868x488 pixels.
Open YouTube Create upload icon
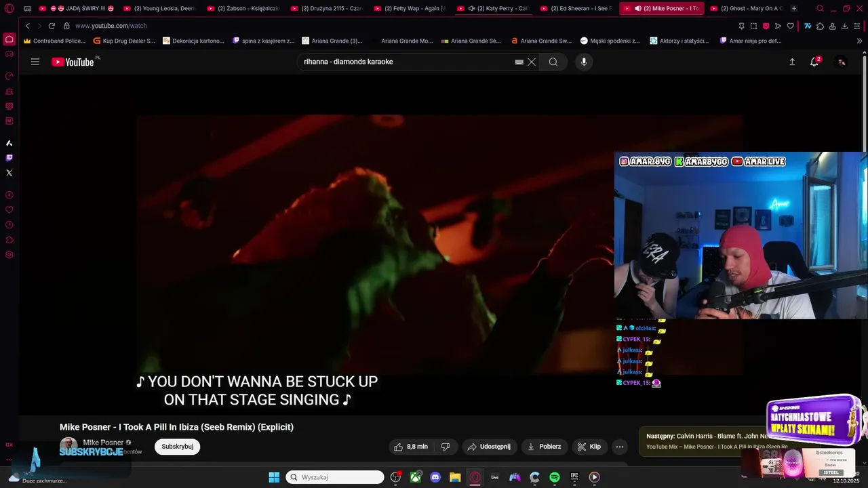tap(792, 62)
